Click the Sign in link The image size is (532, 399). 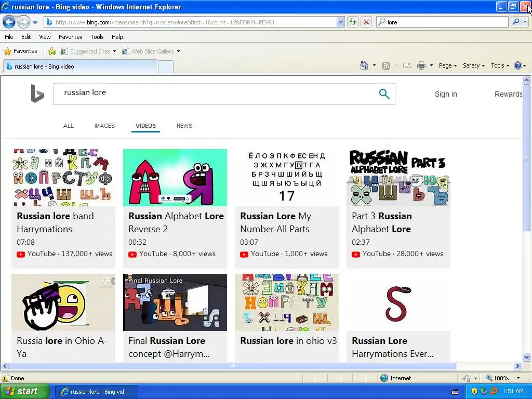(446, 95)
